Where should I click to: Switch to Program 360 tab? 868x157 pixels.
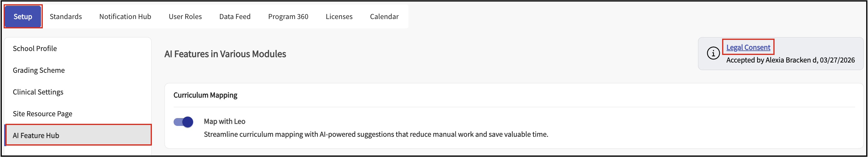coord(288,17)
